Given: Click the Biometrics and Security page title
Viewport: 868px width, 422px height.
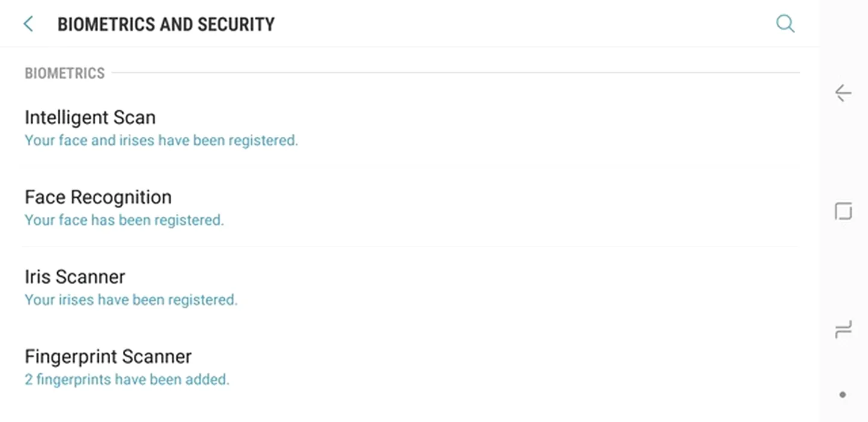Looking at the screenshot, I should tap(166, 24).
